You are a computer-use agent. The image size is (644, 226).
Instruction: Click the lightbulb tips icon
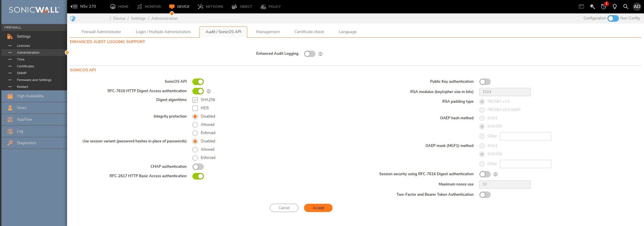tap(615, 7)
